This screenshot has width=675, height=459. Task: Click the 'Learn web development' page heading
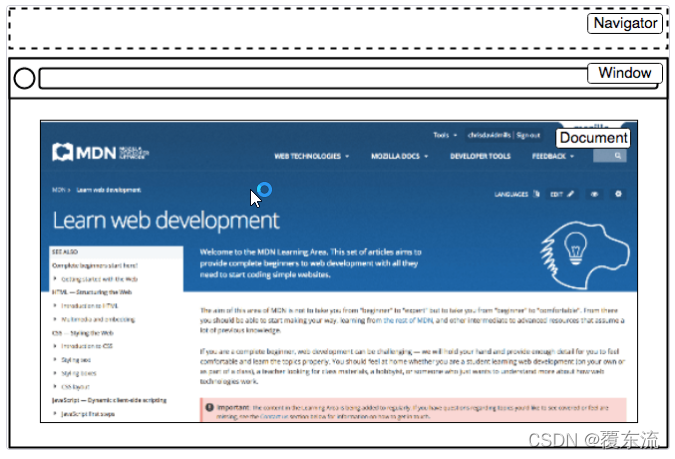[x=166, y=220]
